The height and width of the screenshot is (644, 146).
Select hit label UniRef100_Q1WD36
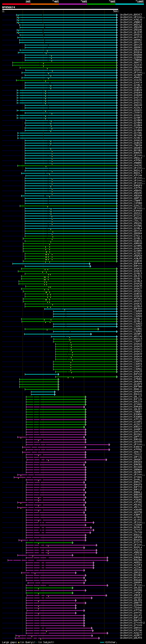coord(131,261)
